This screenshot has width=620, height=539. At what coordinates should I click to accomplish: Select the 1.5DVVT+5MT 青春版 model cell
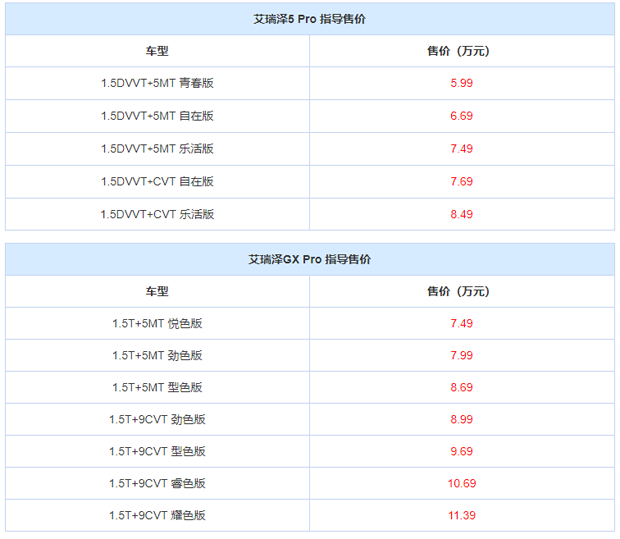click(157, 83)
